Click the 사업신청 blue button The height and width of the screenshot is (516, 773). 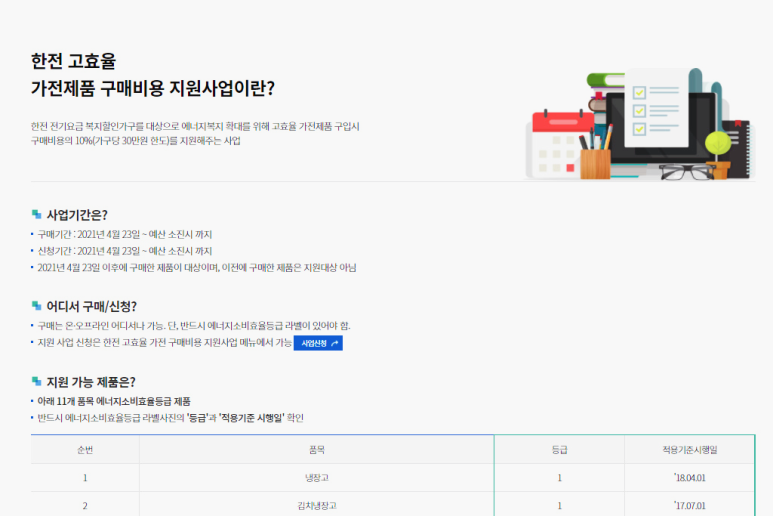[318, 343]
